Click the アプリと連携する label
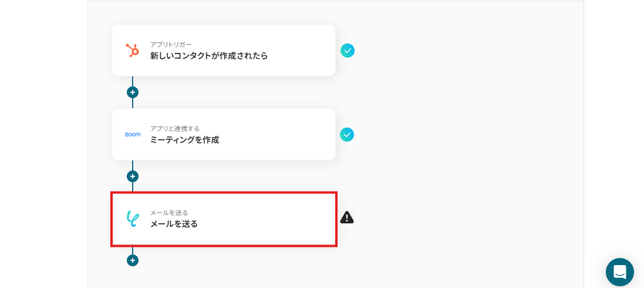The image size is (644, 288). tap(174, 129)
